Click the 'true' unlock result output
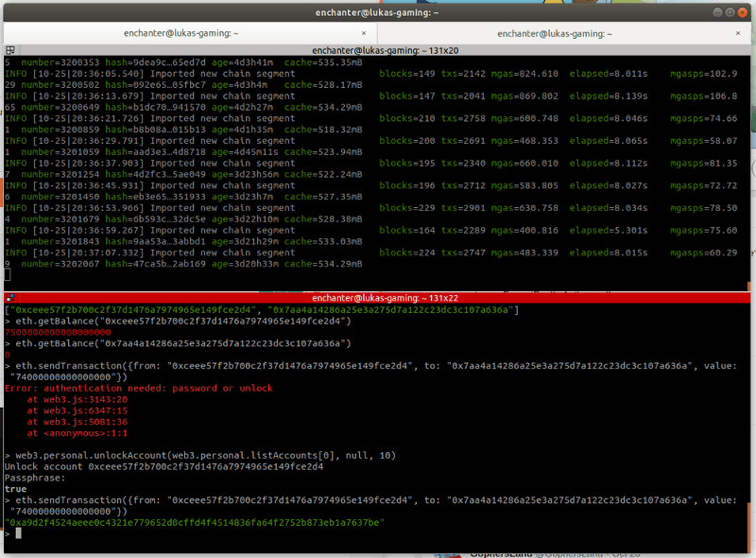756x558 pixels. click(16, 489)
